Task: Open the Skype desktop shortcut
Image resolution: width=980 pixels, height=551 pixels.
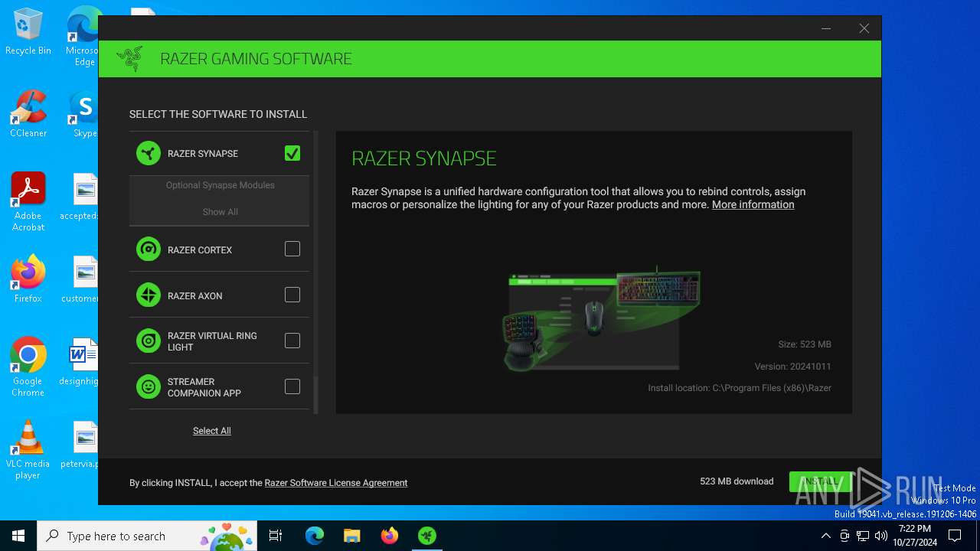Action: (84, 115)
